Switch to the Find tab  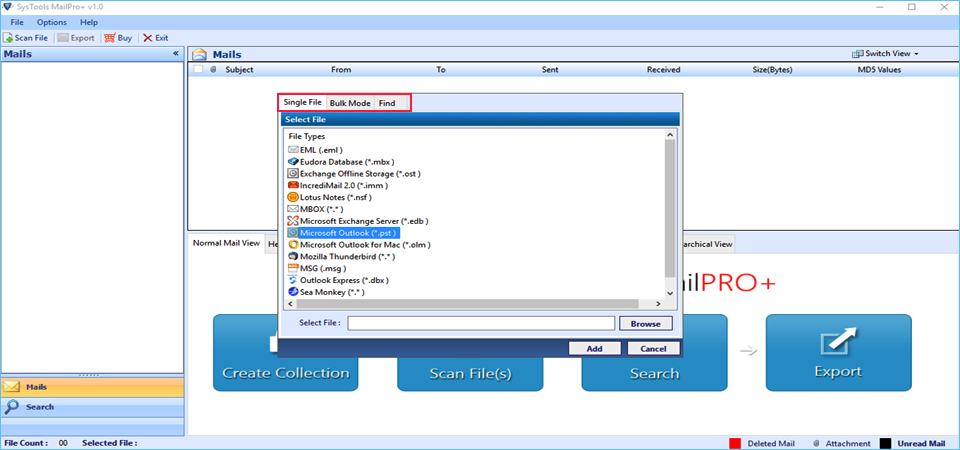[387, 103]
